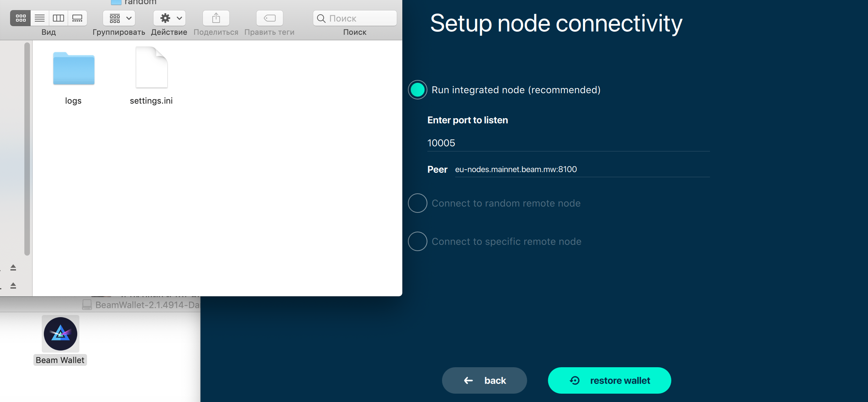This screenshot has height=402, width=868.
Task: Switch Finder to column view
Action: [x=58, y=18]
